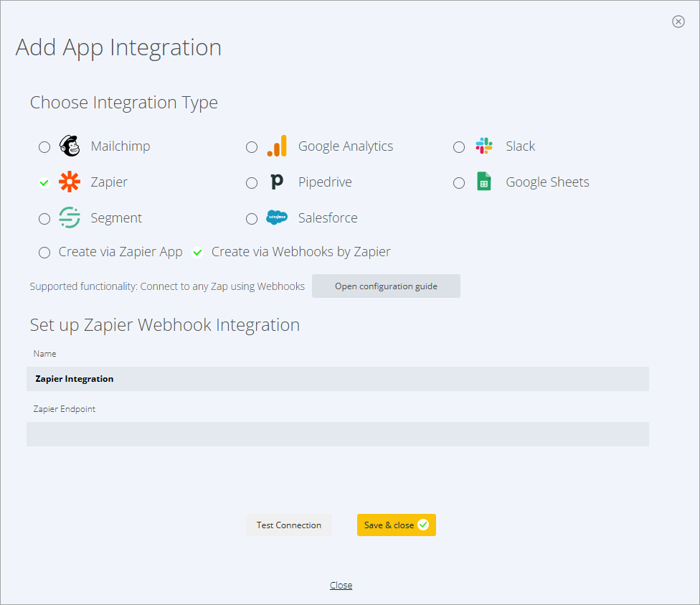Open configuration guide button
Screen dimensions: 700x605
pos(386,286)
